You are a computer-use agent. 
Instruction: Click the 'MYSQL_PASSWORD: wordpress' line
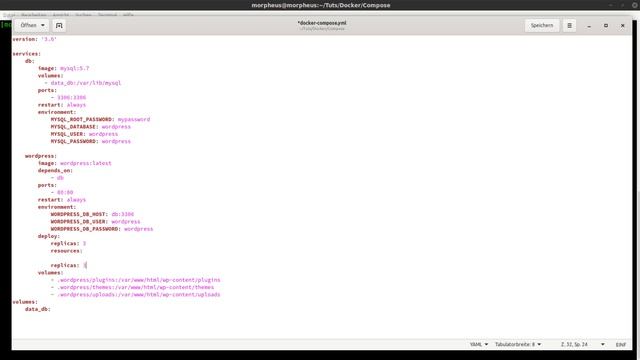pyautogui.click(x=91, y=141)
